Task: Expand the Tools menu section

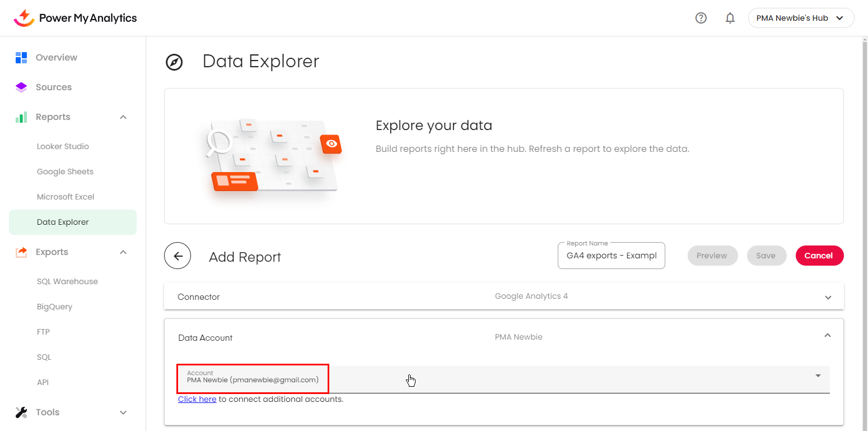Action: coord(123,413)
